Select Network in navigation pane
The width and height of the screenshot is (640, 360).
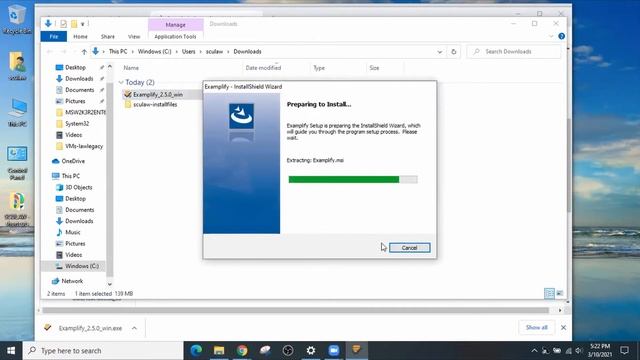[72, 281]
